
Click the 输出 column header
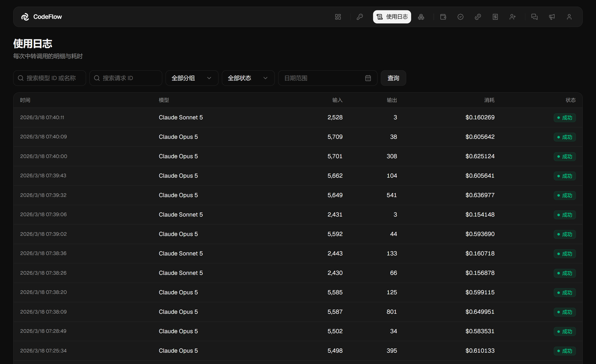(392, 100)
